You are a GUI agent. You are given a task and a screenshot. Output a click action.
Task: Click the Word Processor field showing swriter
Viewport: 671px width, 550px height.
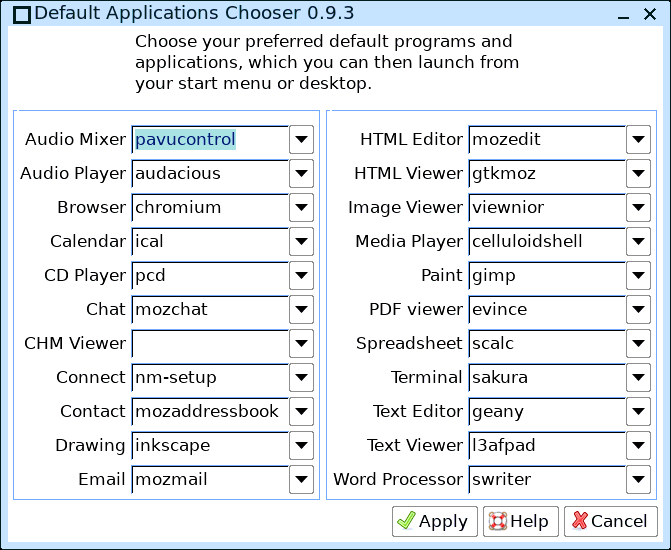[547, 479]
